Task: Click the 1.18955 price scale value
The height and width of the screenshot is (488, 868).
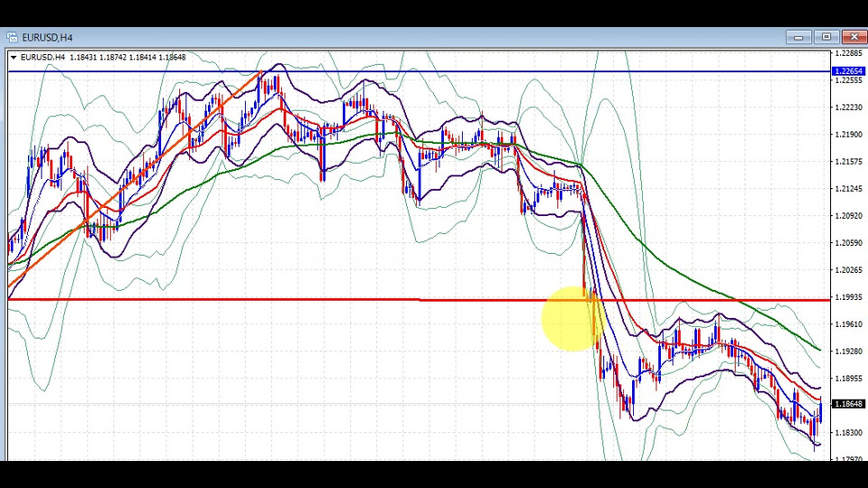Action: coord(849,379)
